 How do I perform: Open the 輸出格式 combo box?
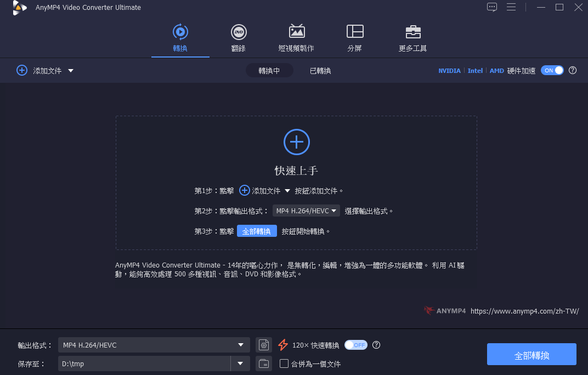154,345
